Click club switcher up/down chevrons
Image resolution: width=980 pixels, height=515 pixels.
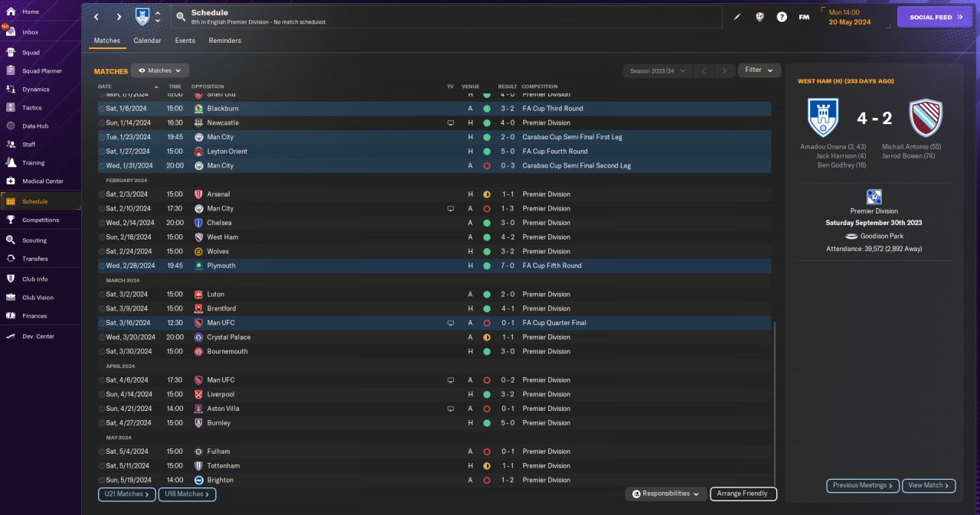point(158,17)
